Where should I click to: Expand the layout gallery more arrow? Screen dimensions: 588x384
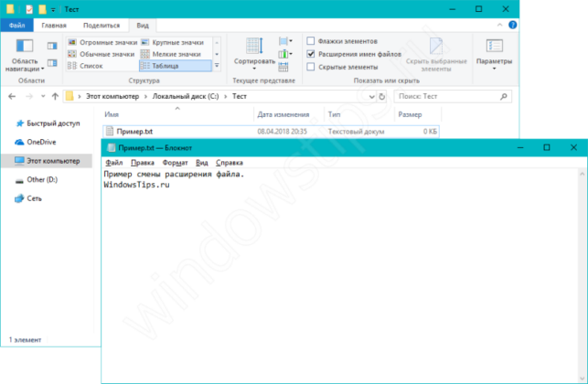(217, 66)
